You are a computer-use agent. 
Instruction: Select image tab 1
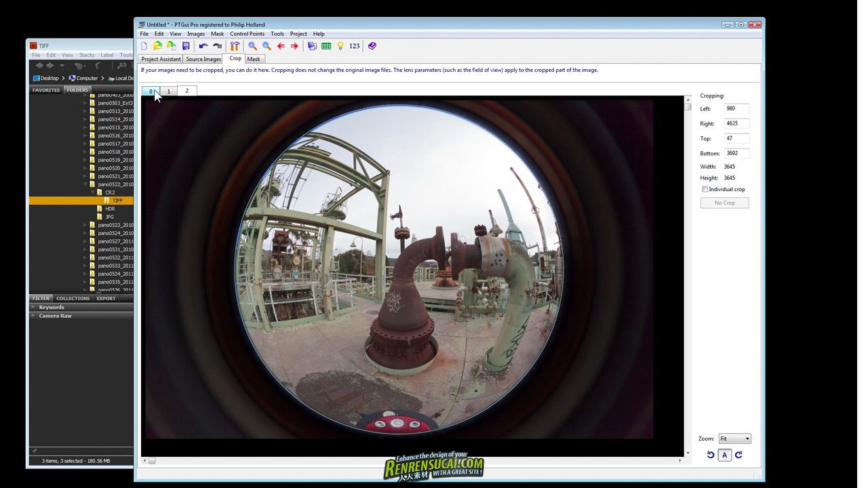coord(169,91)
